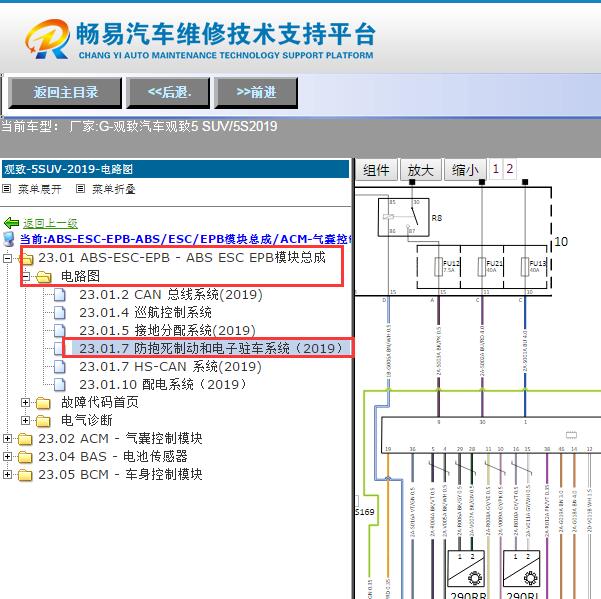Click the 电路图 folder icon
Screen dimensions: 601x599
pyautogui.click(x=44, y=277)
